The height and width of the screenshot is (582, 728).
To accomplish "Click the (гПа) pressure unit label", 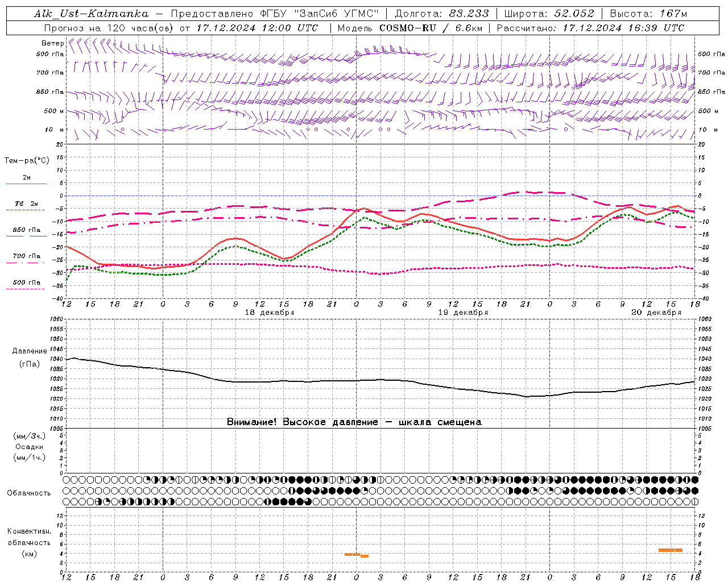I will pos(29,364).
